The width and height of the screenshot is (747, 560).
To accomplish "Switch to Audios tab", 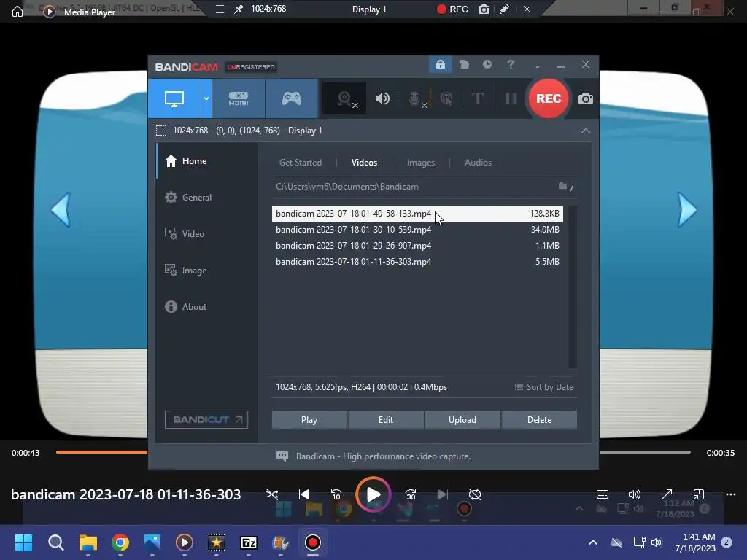I will 478,163.
